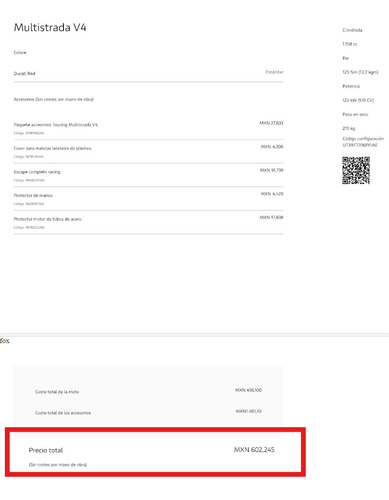389x500 pixels.
Task: Select the Escape completo racing row
Action: tap(148, 175)
